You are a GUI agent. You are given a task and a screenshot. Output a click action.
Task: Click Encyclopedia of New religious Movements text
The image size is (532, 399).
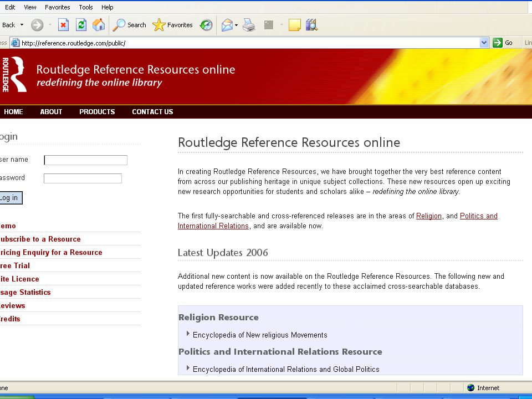pyautogui.click(x=260, y=335)
